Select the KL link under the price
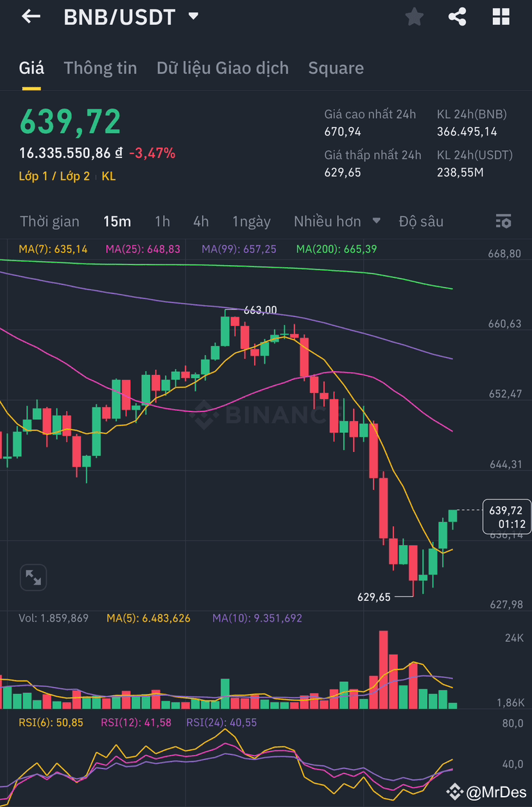The height and width of the screenshot is (807, 532). coord(108,176)
